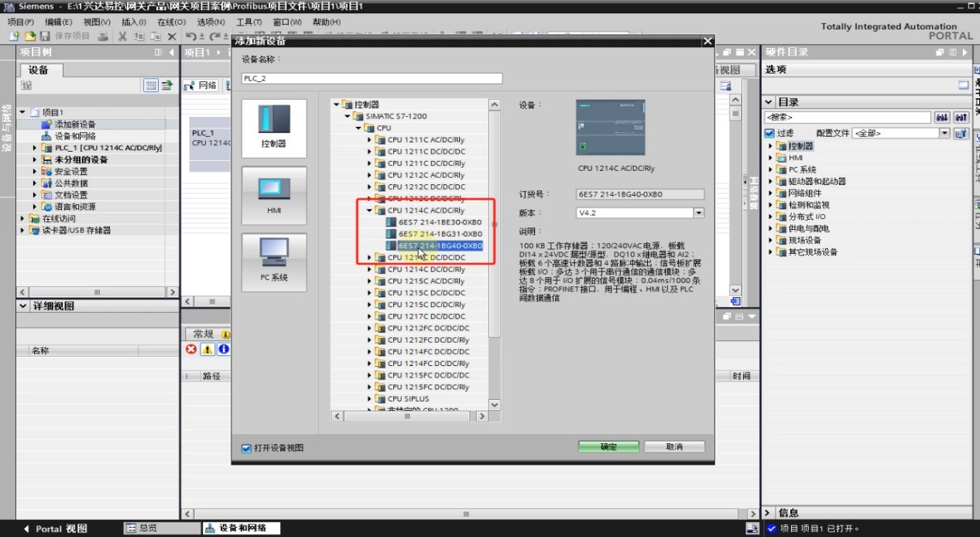Select 网络组件 in the hardware catalog
Image resolution: width=980 pixels, height=537 pixels.
(x=805, y=193)
